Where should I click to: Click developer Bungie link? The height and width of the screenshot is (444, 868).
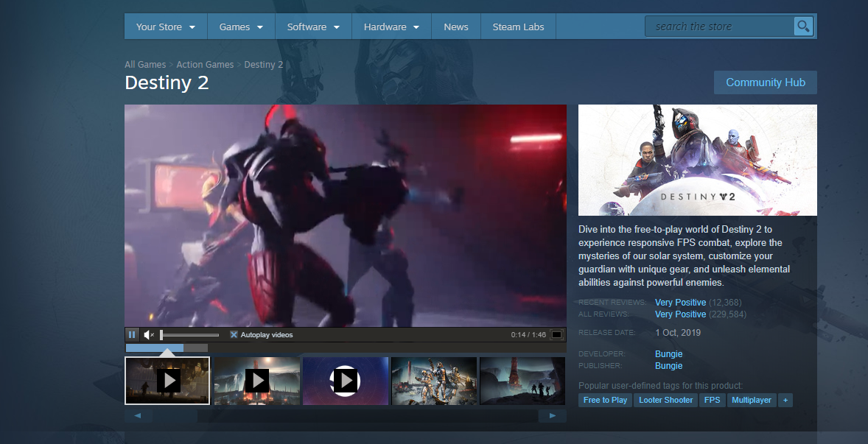point(669,354)
